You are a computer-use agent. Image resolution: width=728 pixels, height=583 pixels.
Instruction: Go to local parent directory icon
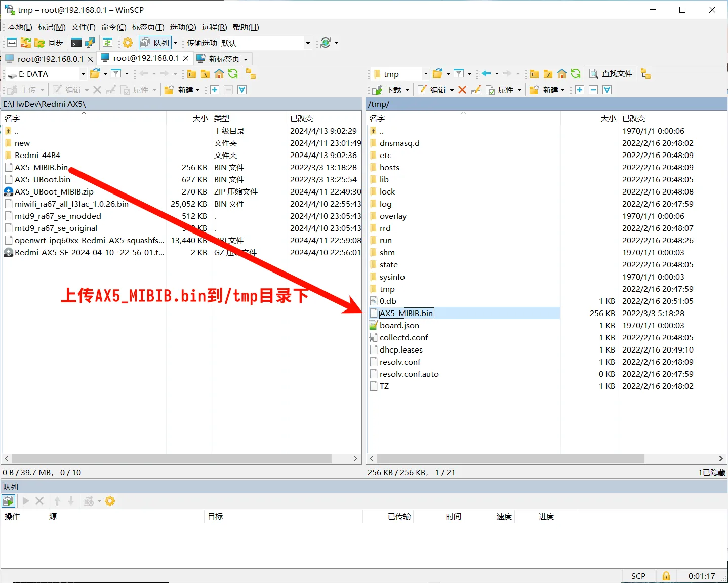(x=191, y=74)
